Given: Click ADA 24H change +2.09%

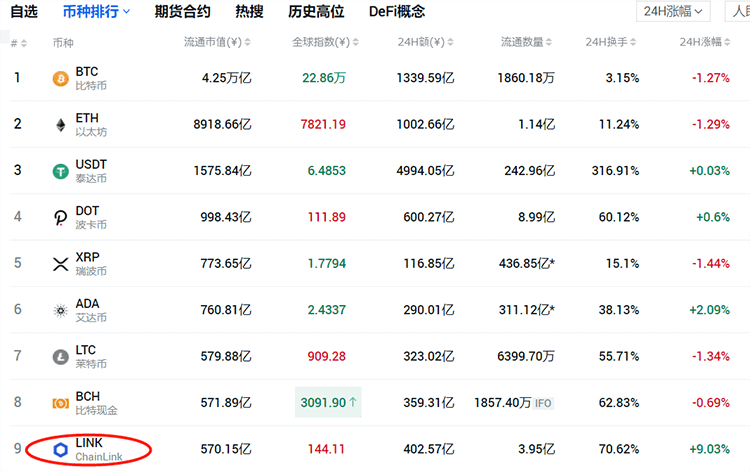Looking at the screenshot, I should [709, 310].
